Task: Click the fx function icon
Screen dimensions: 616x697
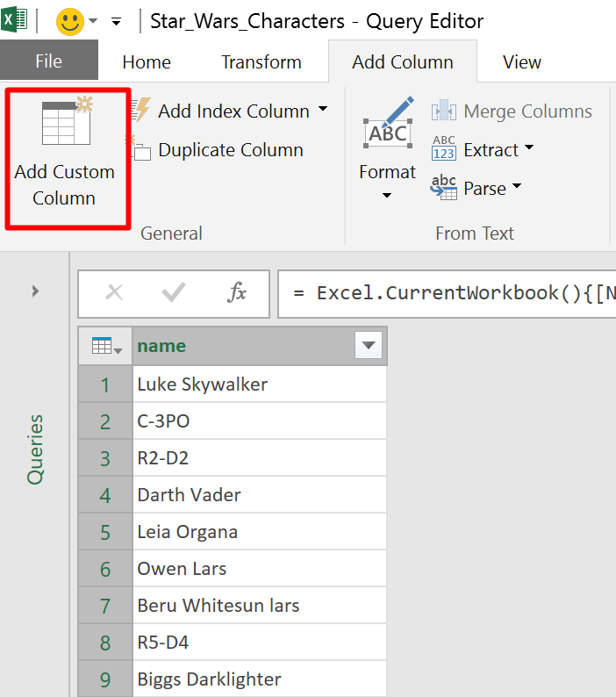Action: (x=237, y=292)
